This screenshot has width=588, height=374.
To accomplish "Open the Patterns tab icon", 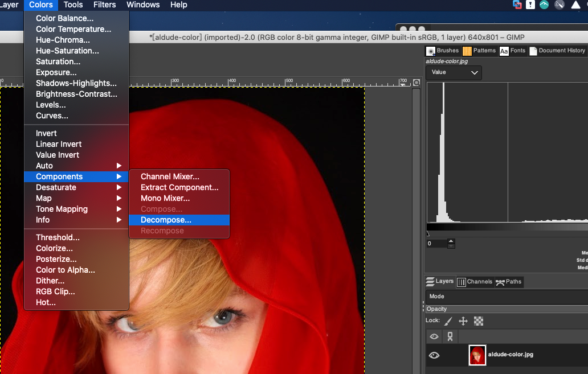I will click(467, 51).
